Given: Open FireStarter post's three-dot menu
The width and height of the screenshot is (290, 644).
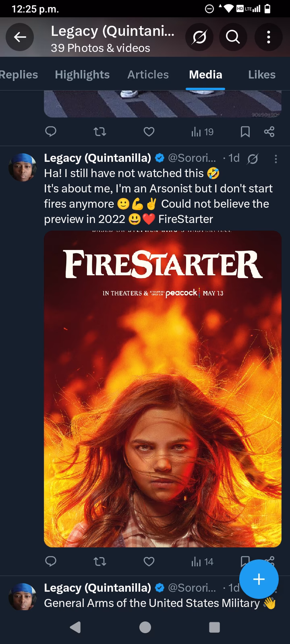Looking at the screenshot, I should (275, 159).
